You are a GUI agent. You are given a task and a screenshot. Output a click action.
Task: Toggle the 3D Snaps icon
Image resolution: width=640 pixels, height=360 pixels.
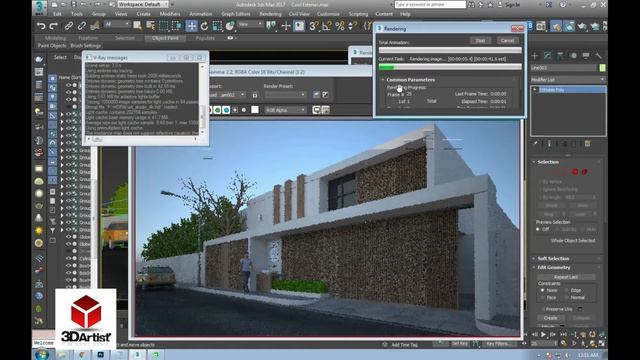[313, 26]
